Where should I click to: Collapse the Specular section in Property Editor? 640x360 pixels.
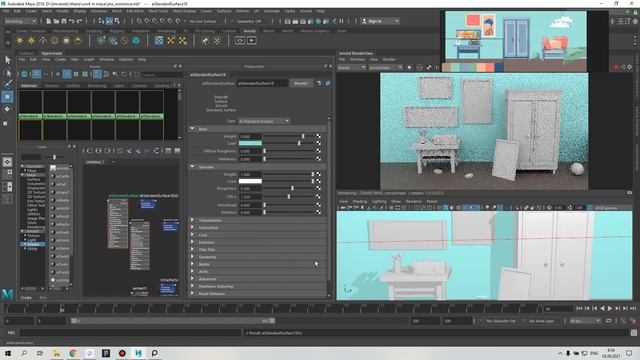(192, 167)
